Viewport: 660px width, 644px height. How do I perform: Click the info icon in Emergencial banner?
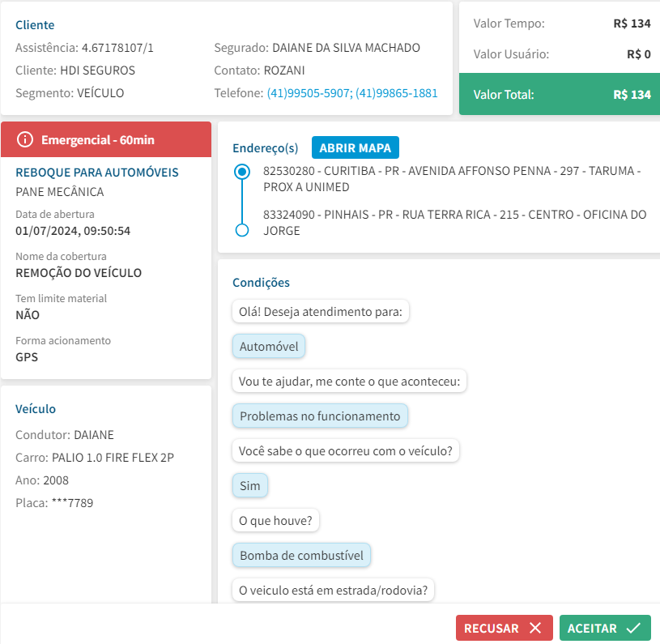[25, 140]
